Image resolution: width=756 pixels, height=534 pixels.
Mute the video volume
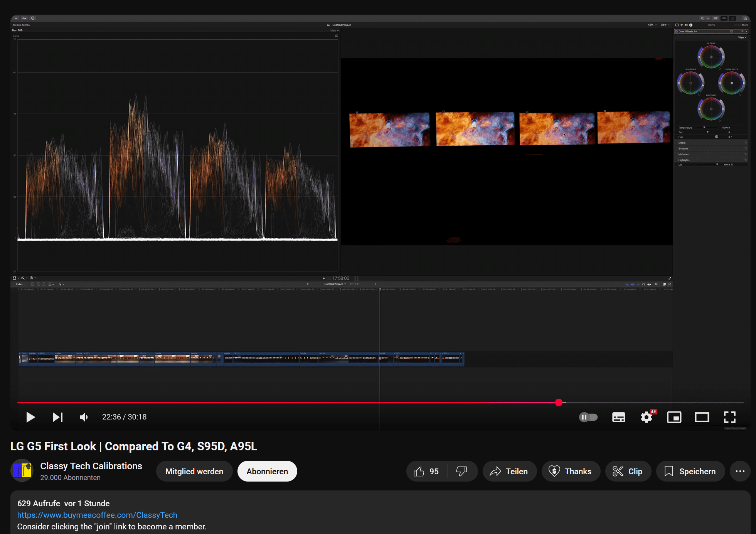(x=84, y=417)
